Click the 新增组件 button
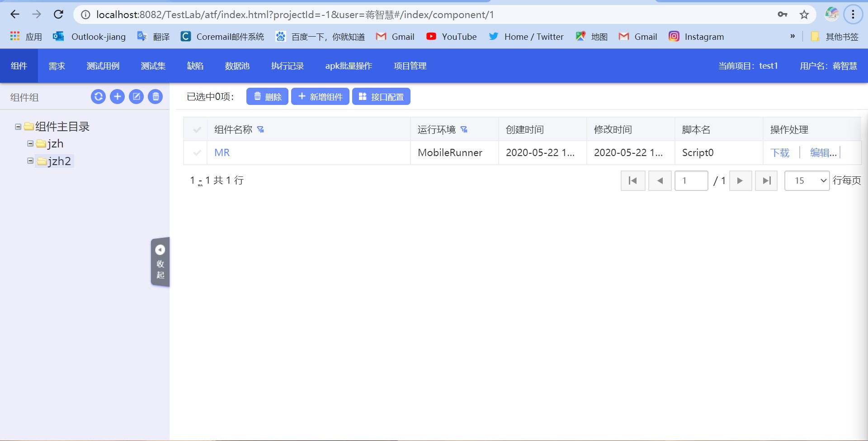Screen dimensions: 868x441 [321, 96]
